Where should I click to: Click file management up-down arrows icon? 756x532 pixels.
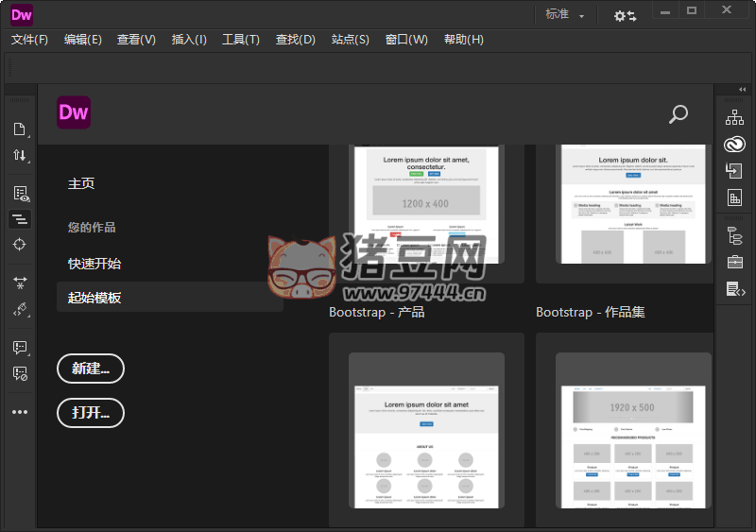[x=19, y=155]
